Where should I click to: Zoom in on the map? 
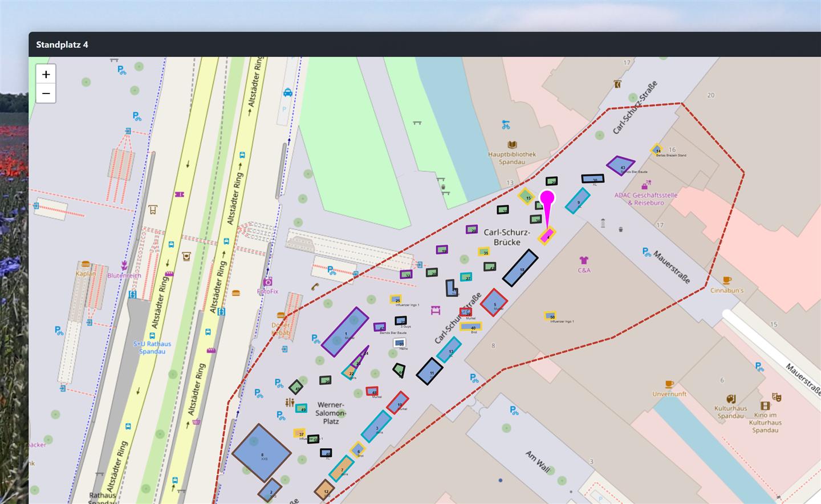46,74
